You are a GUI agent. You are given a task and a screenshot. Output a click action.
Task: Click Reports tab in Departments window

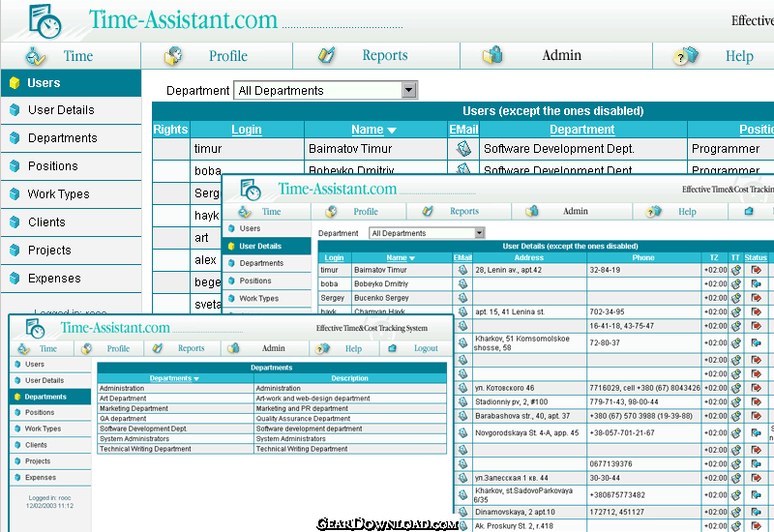[191, 348]
